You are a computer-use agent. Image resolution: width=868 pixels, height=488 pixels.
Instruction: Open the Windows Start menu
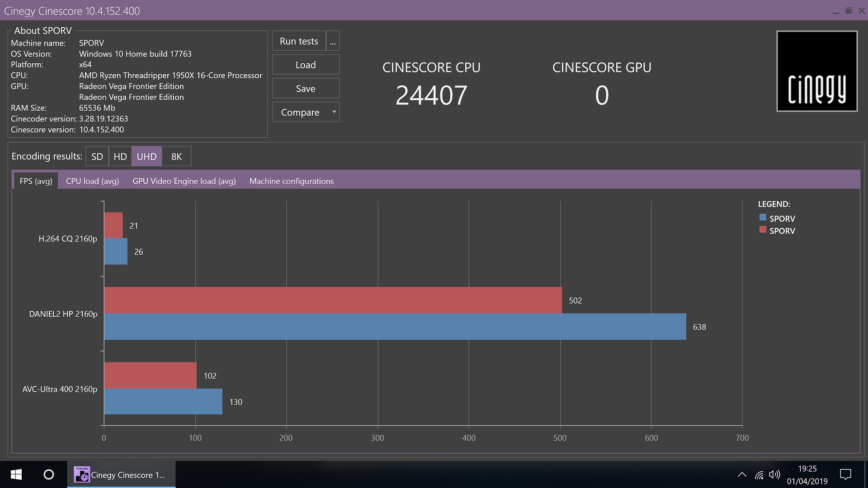[x=16, y=474]
